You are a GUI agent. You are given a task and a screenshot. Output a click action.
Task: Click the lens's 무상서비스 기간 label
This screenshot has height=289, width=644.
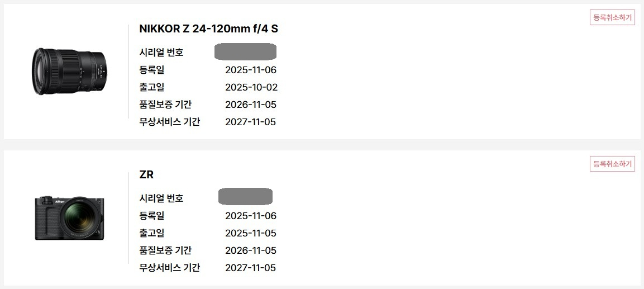(x=169, y=122)
